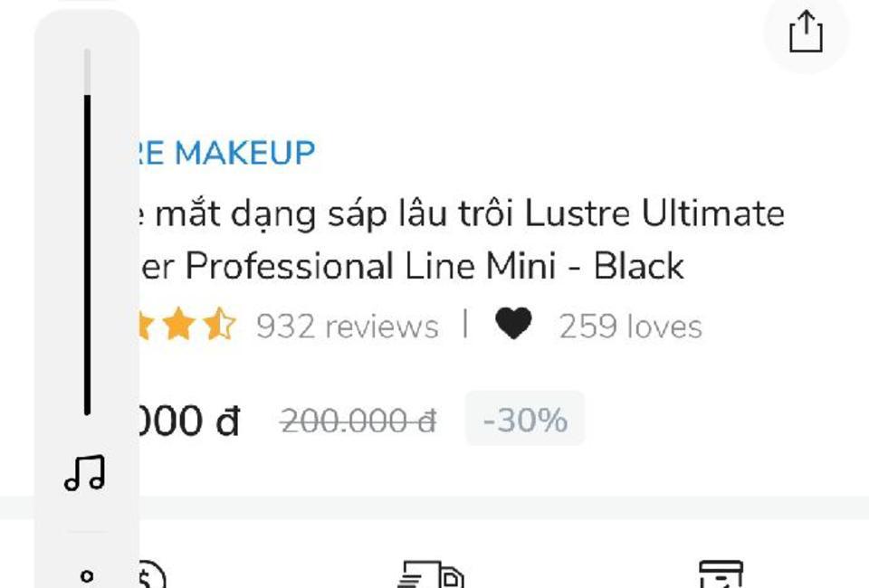This screenshot has width=869, height=588.
Task: Tap the return box icon
Action: 721,574
